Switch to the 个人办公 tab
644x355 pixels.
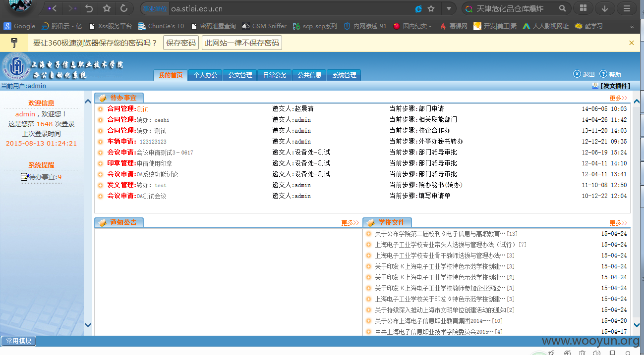pyautogui.click(x=205, y=75)
